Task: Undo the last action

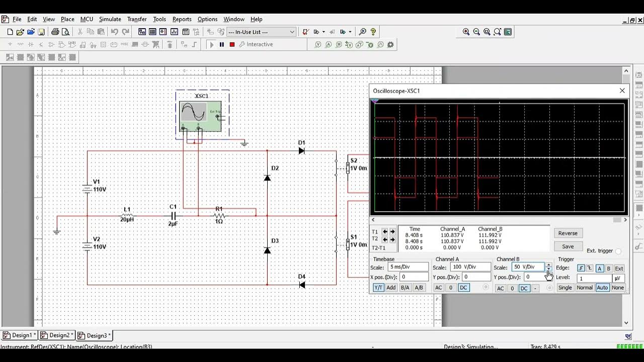Action: point(114,32)
